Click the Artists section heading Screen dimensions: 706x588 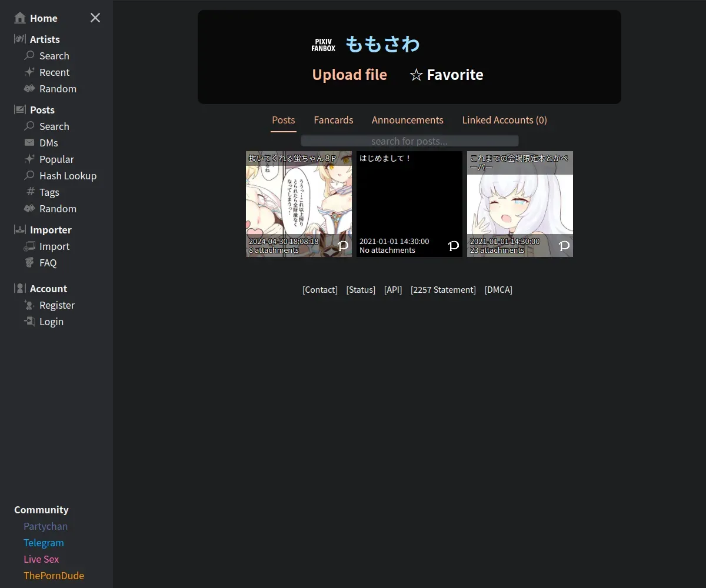pyautogui.click(x=45, y=39)
